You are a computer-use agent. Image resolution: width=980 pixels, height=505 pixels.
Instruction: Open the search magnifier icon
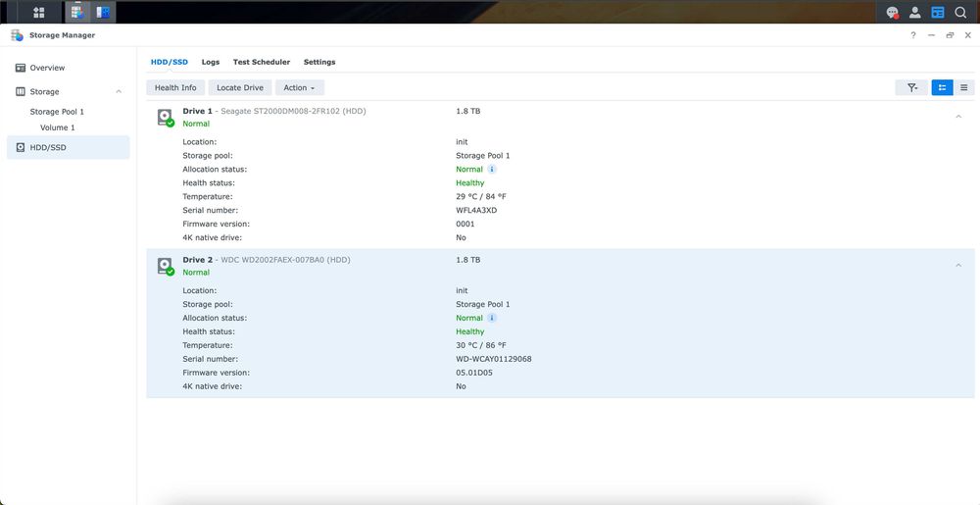point(960,12)
